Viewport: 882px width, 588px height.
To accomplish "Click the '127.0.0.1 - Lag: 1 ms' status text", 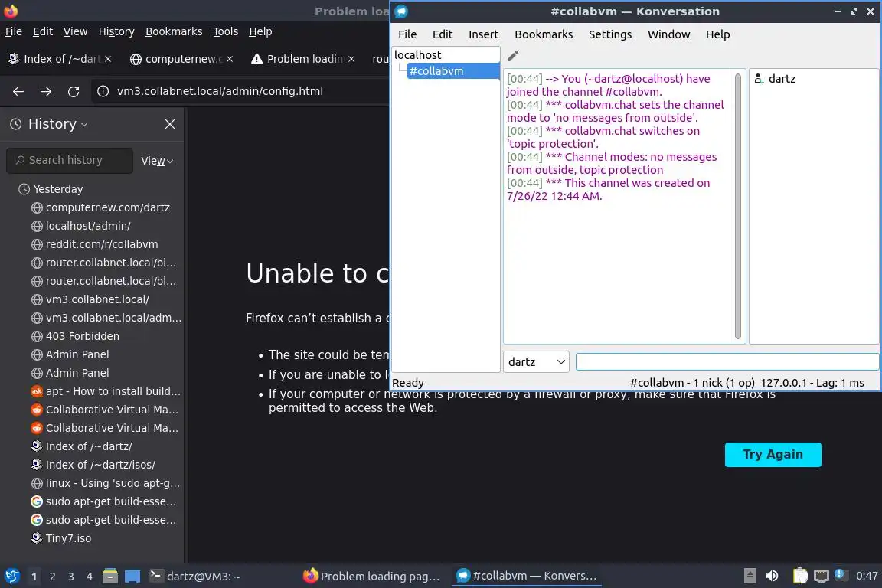I will point(812,383).
